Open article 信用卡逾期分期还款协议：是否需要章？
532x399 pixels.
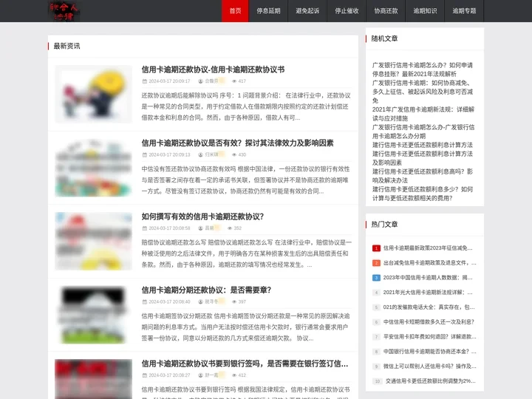click(206, 290)
